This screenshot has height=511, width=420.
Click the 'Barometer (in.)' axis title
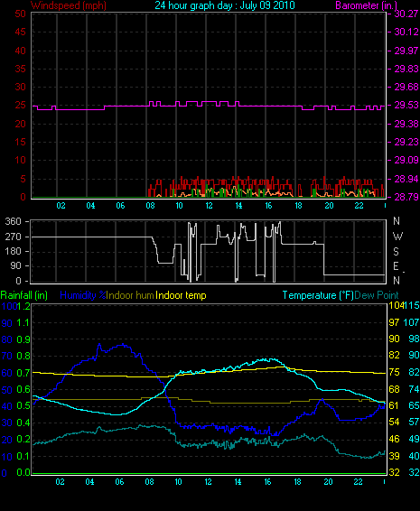366,5
